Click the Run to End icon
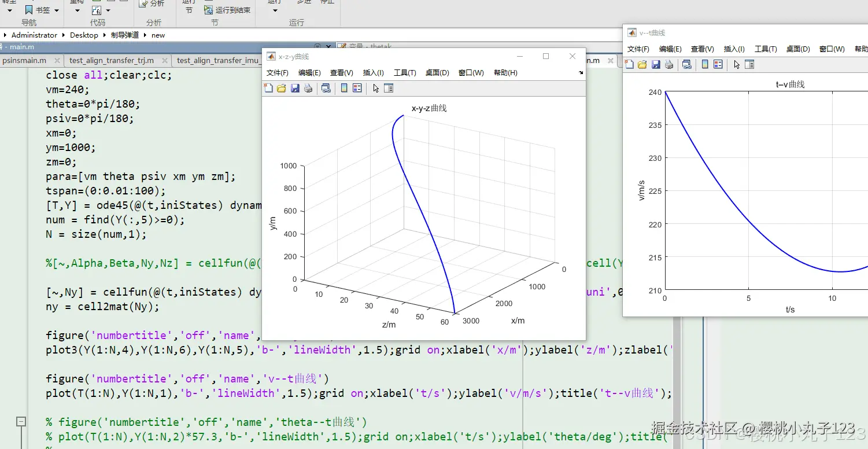The width and height of the screenshot is (868, 449). pyautogui.click(x=209, y=10)
